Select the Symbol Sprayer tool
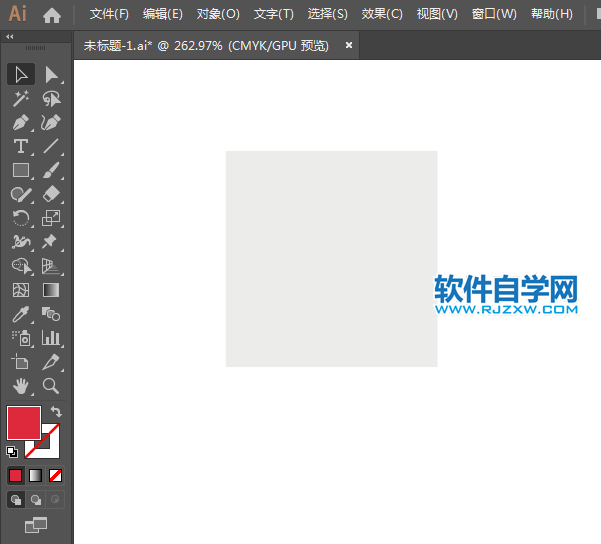Viewport: 601px width, 544px height. [x=21, y=339]
